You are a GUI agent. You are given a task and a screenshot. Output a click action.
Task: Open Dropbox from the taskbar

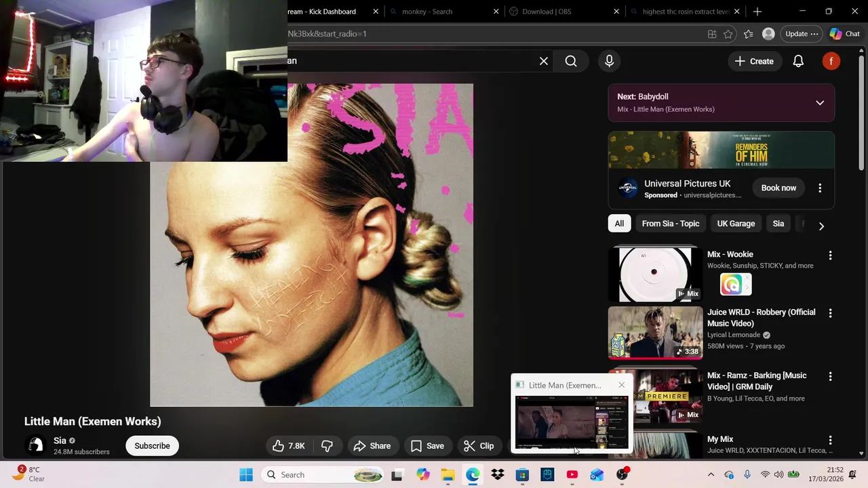click(x=498, y=474)
